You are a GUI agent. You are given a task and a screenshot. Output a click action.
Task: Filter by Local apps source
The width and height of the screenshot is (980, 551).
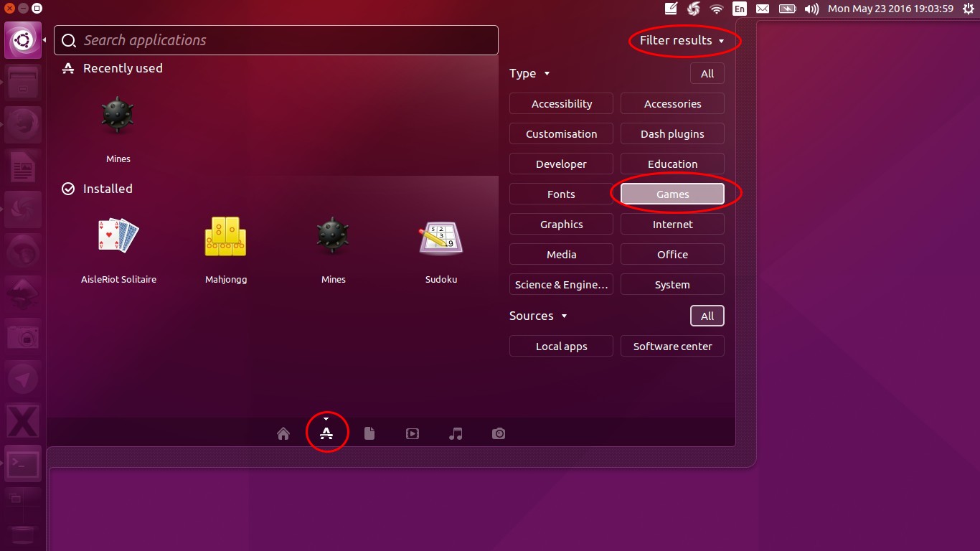pos(561,346)
